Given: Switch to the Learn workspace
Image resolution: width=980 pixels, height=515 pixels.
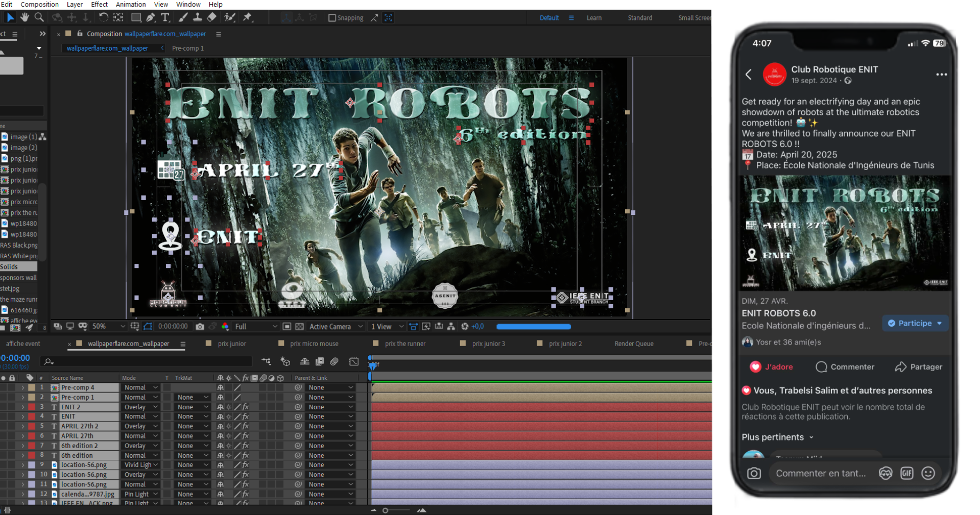Looking at the screenshot, I should pos(594,18).
